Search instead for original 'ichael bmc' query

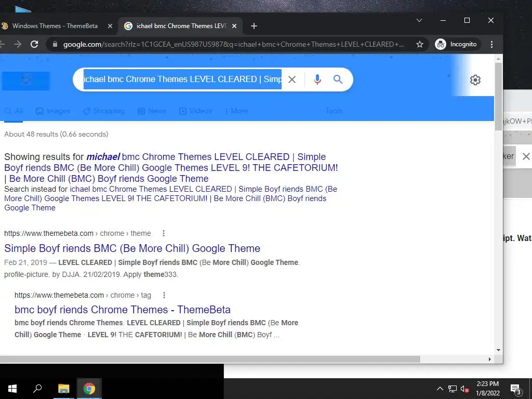tap(170, 198)
